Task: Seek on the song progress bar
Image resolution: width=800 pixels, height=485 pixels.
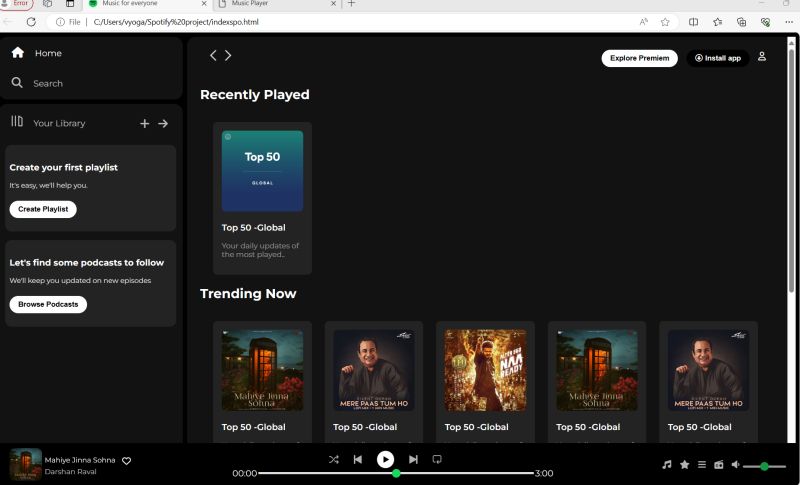Action: [x=396, y=473]
